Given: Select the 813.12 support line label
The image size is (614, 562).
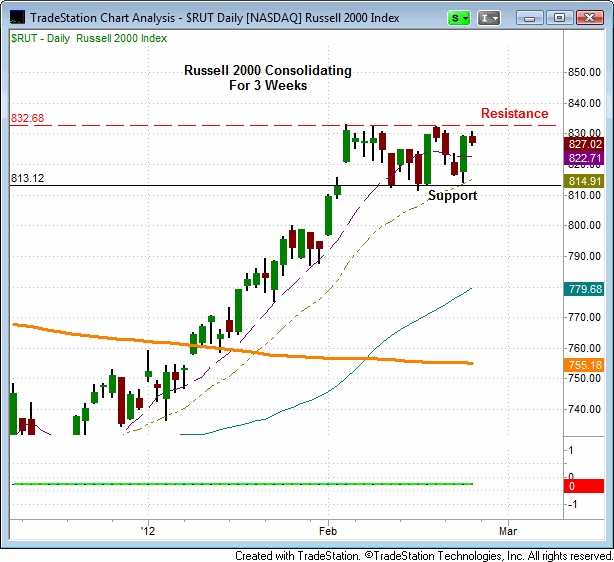Looking at the screenshot, I should click(x=28, y=178).
